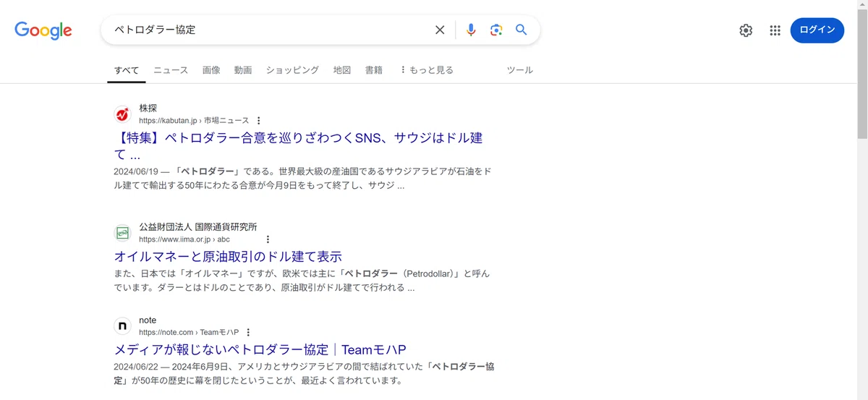Click the 国際通貨研究所 favicon icon
This screenshot has height=400, width=868.
click(122, 233)
